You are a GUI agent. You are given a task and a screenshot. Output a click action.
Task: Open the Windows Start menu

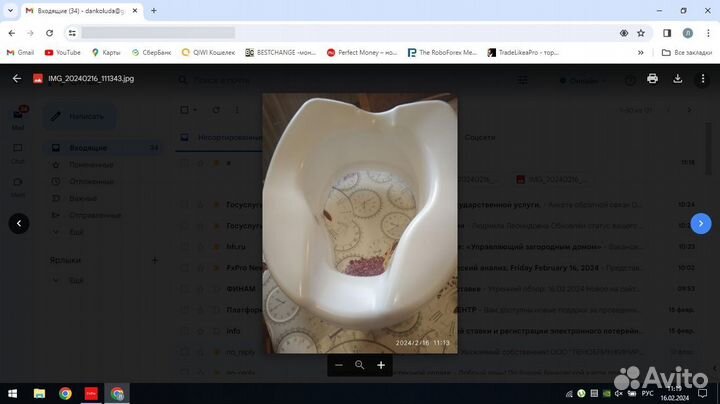(x=12, y=393)
